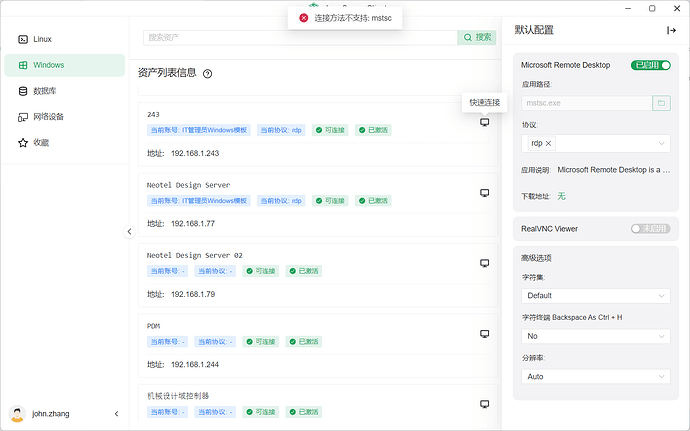This screenshot has height=431, width=690.
Task: Click collapse arrow next to john.zhang
Action: point(116,413)
